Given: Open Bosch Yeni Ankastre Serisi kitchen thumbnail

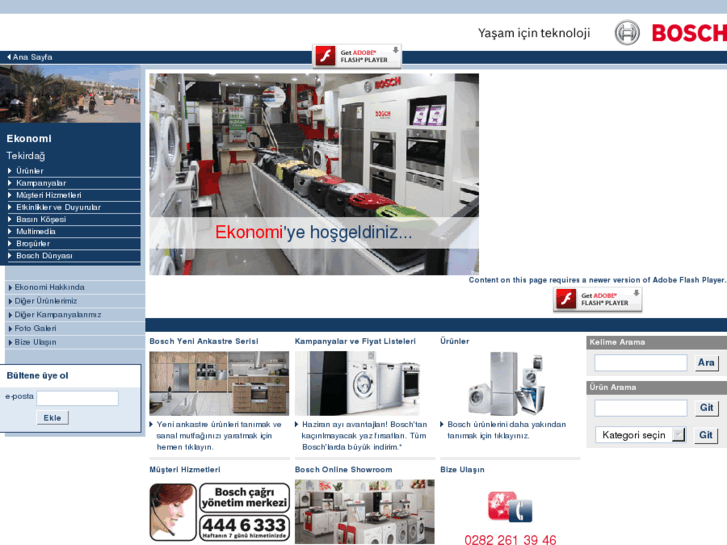Looking at the screenshot, I should (x=219, y=383).
